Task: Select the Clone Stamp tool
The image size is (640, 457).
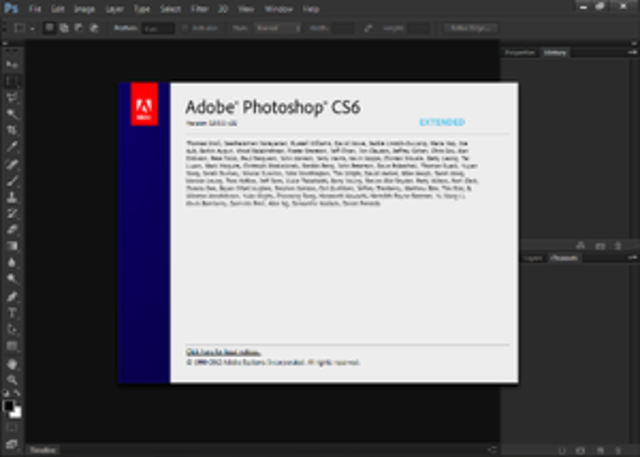Action: coord(12,197)
